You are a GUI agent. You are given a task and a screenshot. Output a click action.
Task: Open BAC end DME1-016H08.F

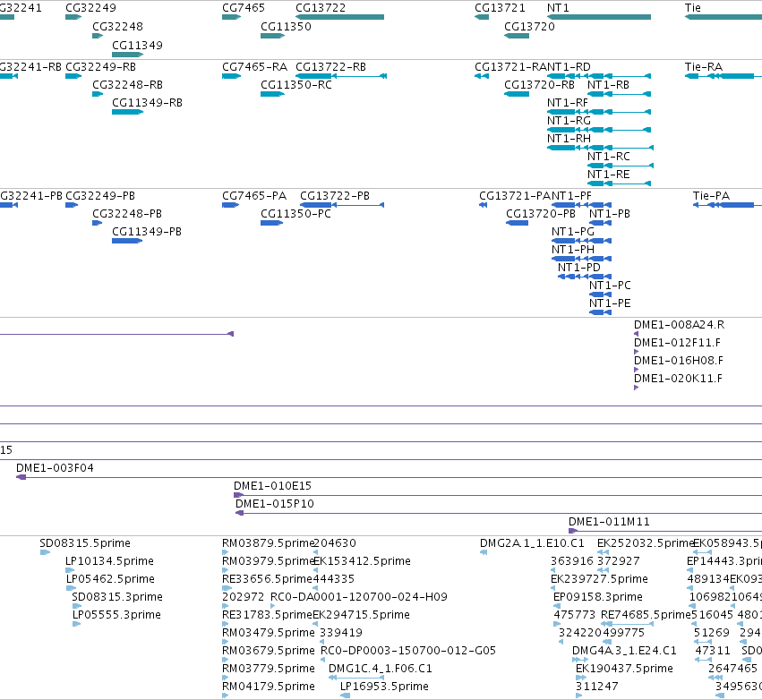click(679, 361)
